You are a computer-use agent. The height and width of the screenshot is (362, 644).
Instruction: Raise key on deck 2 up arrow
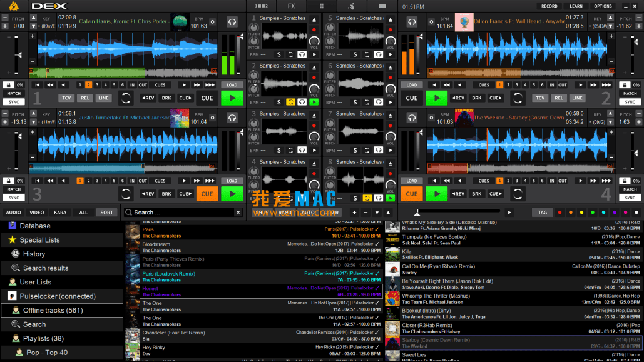coord(610,18)
